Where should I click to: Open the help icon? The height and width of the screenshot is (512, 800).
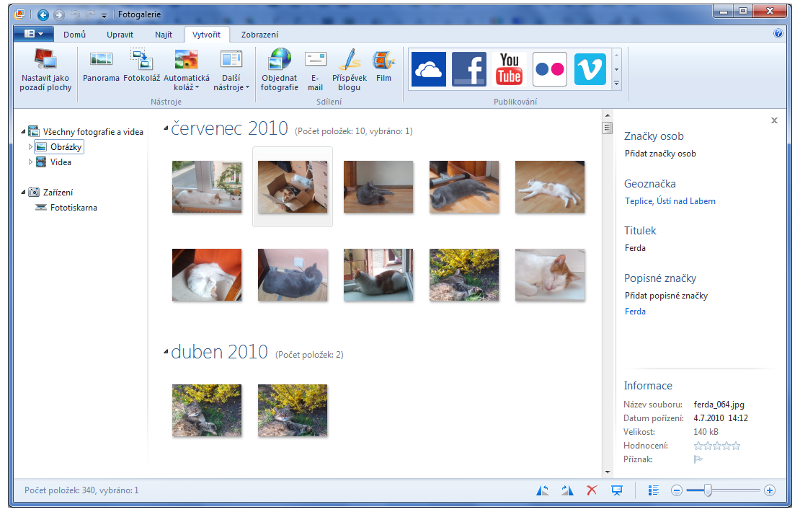pyautogui.click(x=778, y=34)
